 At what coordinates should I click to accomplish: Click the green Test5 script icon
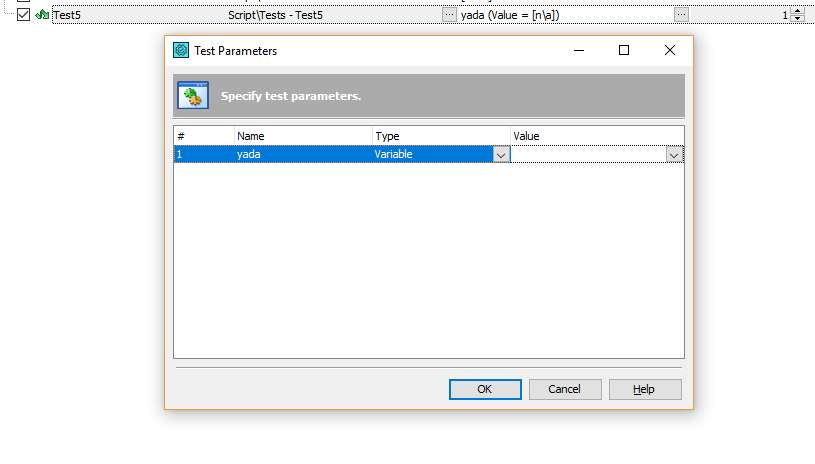pos(42,15)
